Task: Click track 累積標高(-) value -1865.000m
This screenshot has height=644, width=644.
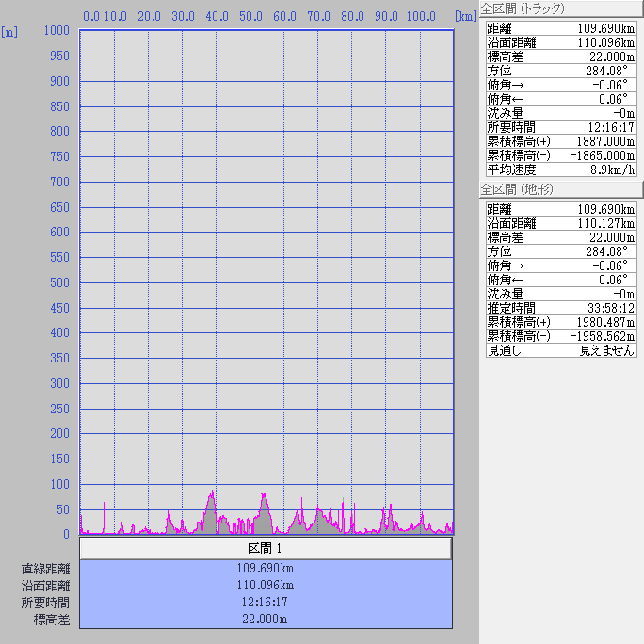Action: (x=603, y=155)
